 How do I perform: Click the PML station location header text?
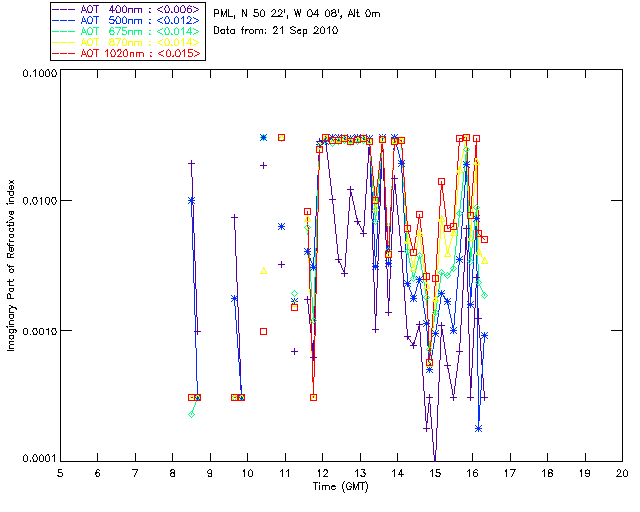pyautogui.click(x=297, y=14)
